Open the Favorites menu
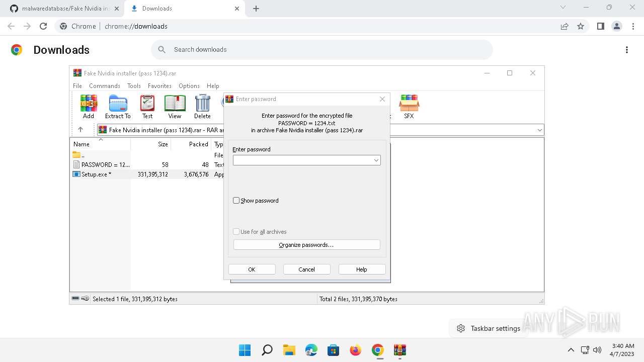This screenshot has width=644, height=362. [x=159, y=86]
